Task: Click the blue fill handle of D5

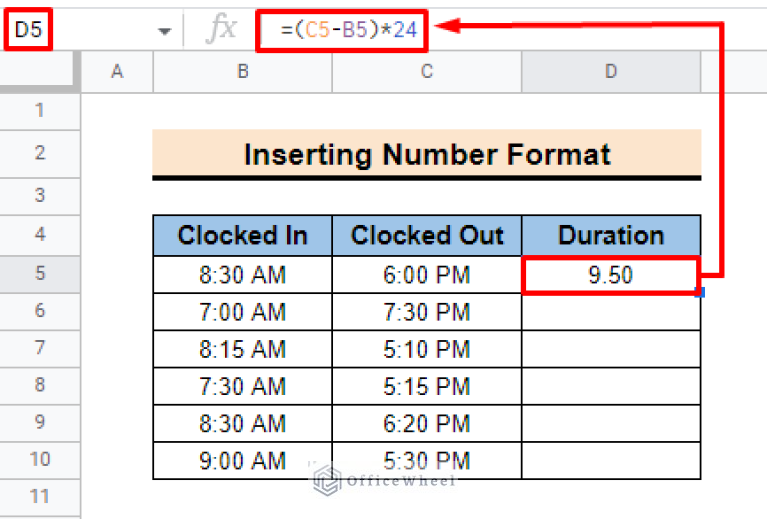Action: coord(700,293)
